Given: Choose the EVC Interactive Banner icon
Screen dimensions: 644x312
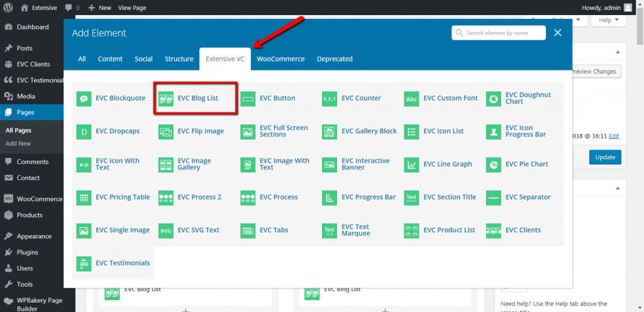Looking at the screenshot, I should [x=330, y=164].
